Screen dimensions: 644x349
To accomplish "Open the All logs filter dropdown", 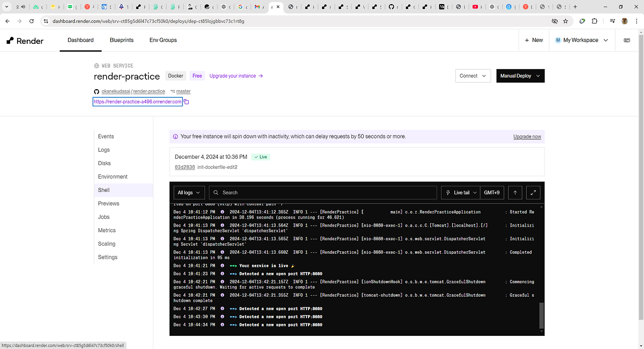I will (188, 192).
